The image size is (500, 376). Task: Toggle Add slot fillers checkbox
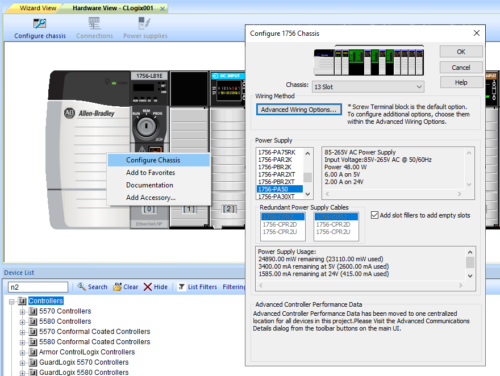(x=375, y=215)
